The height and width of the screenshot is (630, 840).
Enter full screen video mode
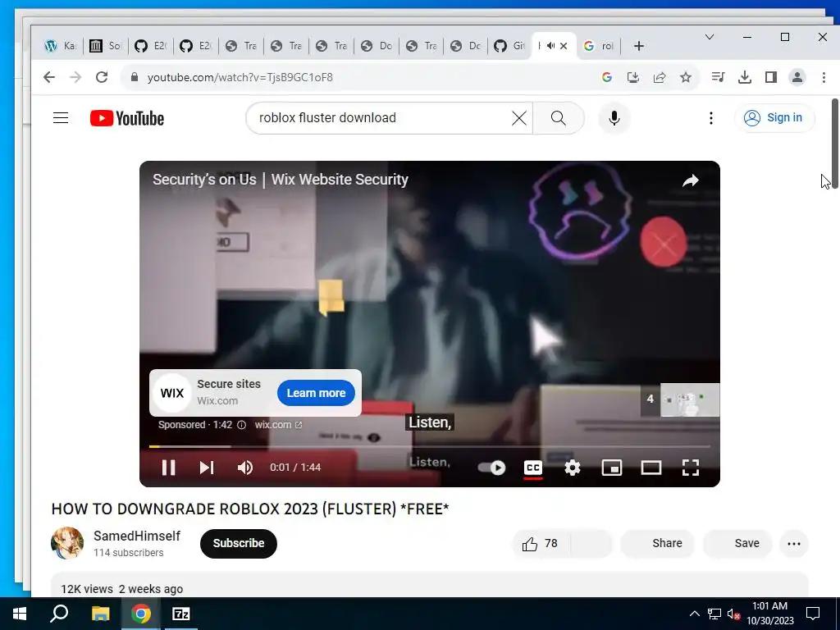point(691,468)
